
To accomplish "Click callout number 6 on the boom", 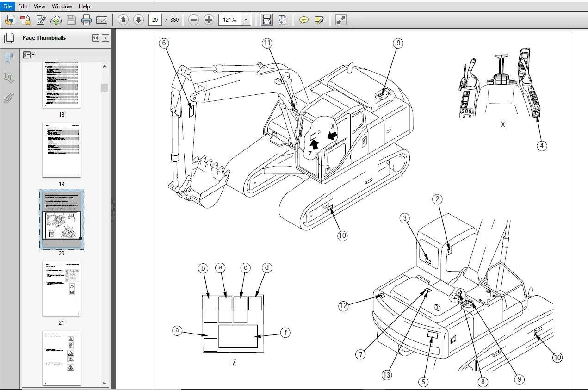I will point(164,43).
